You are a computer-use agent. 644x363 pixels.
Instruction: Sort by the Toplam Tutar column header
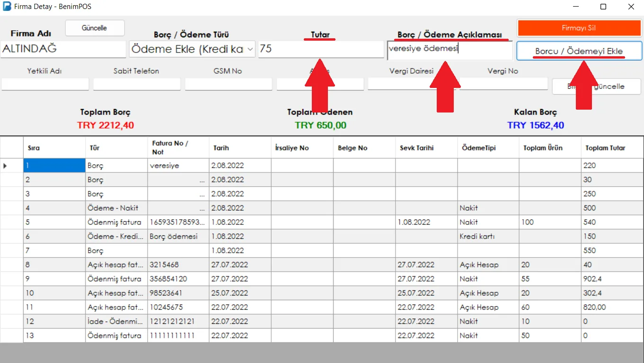pos(612,148)
